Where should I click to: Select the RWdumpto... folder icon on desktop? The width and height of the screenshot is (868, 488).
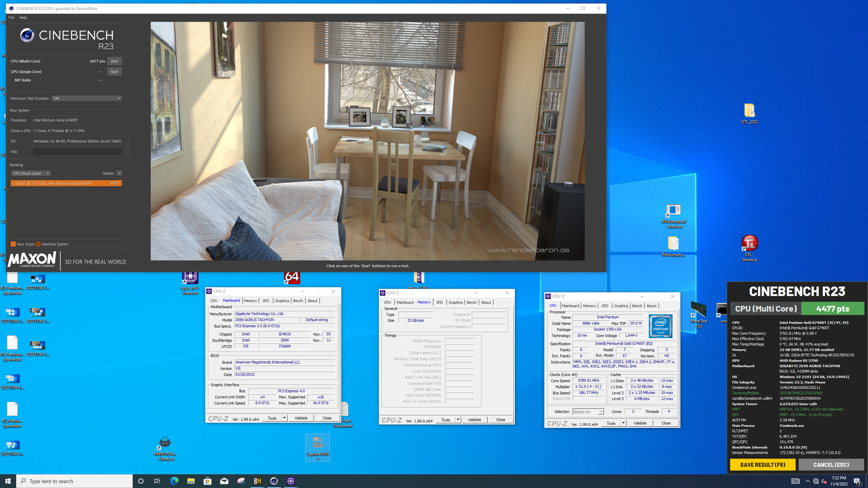click(x=673, y=246)
